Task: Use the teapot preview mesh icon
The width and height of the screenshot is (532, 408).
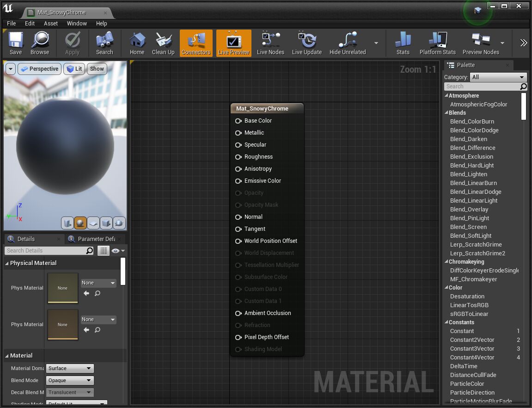Action: click(x=119, y=223)
